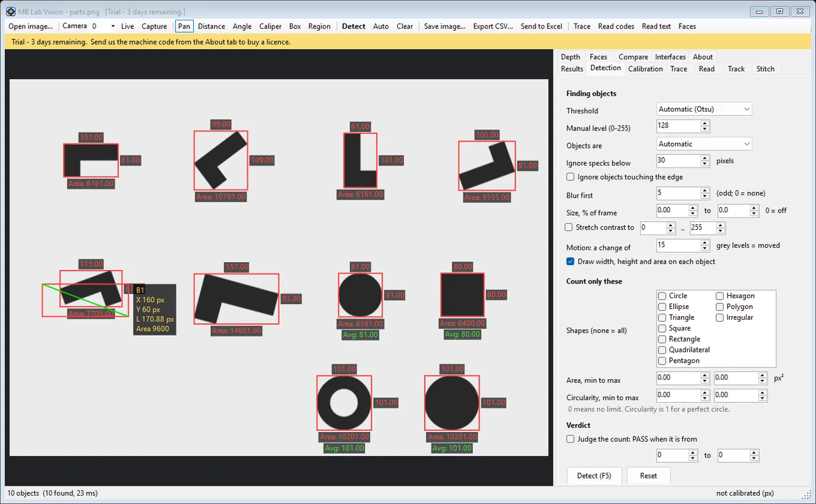Switch to the Calibration tab
The image size is (816, 504).
pyautogui.click(x=645, y=69)
